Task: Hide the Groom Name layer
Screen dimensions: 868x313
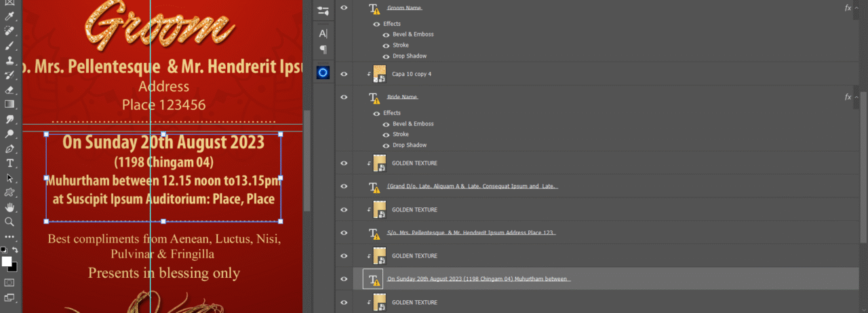Action: click(x=344, y=8)
